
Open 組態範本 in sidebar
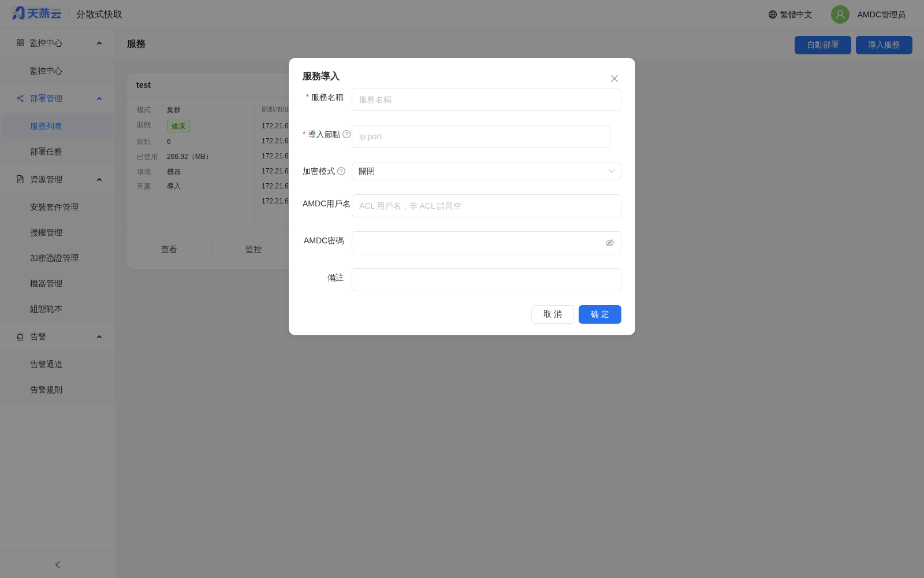[x=58, y=309]
